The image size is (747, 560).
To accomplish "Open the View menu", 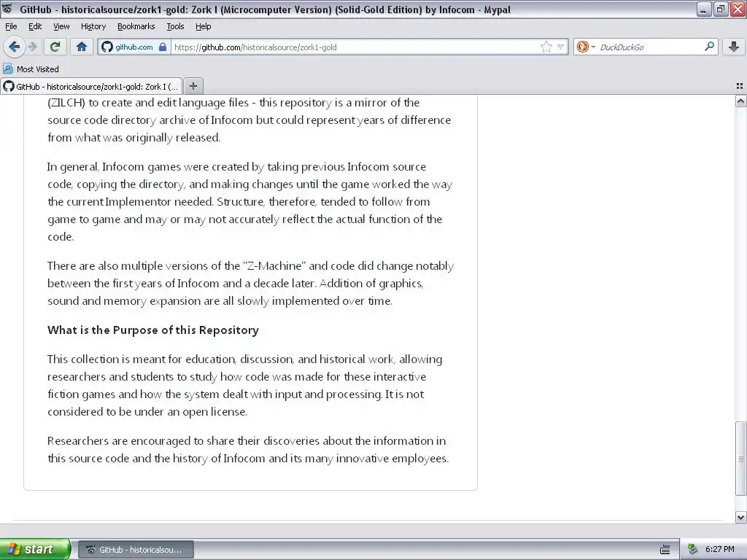I will pos(61,26).
